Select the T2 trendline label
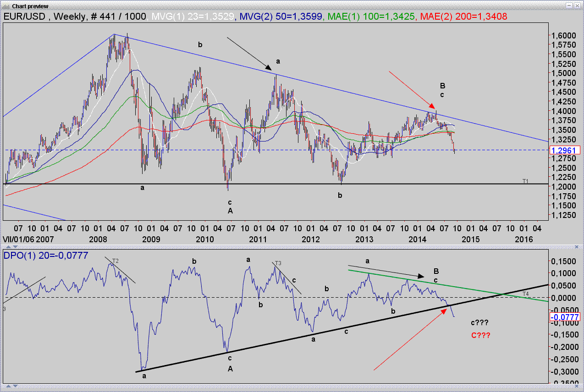584x392 pixels. 116,261
